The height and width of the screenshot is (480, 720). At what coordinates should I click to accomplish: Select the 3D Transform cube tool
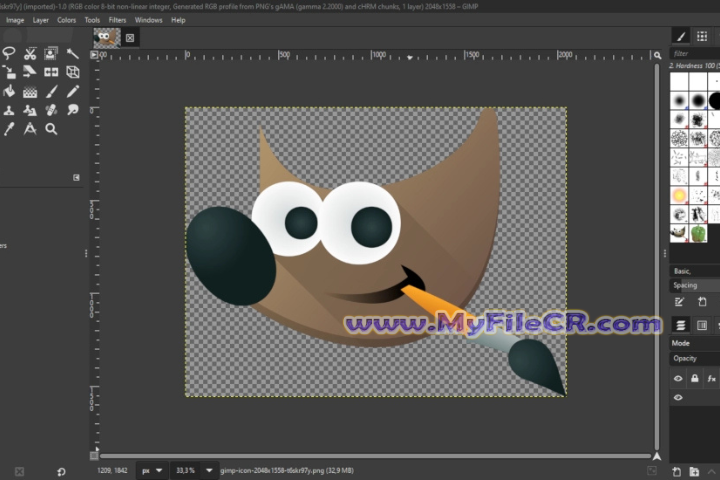(73, 72)
